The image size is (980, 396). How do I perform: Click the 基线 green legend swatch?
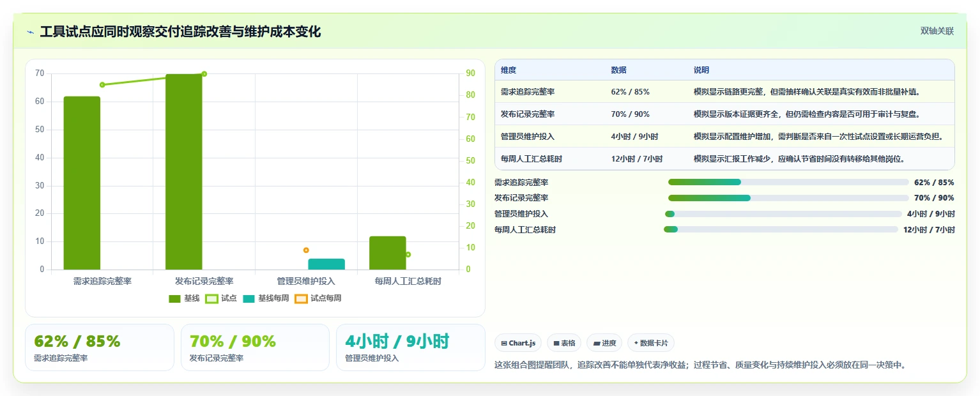175,298
